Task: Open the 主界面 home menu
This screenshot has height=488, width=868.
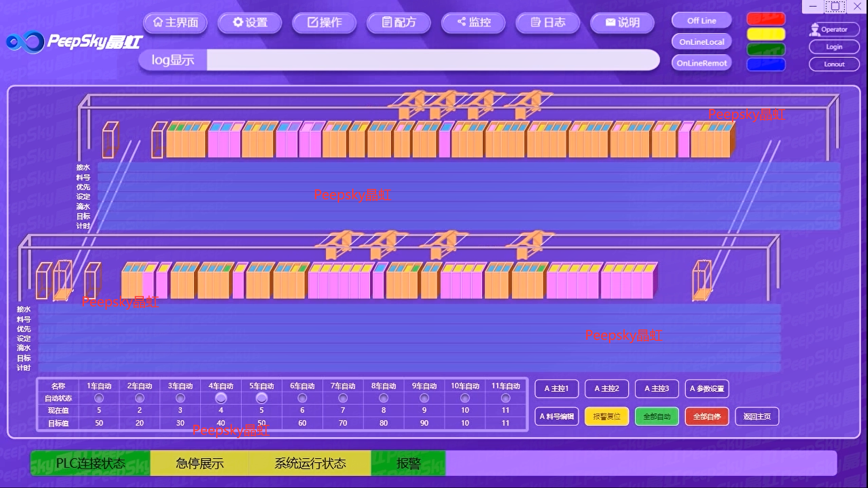Action: (175, 23)
